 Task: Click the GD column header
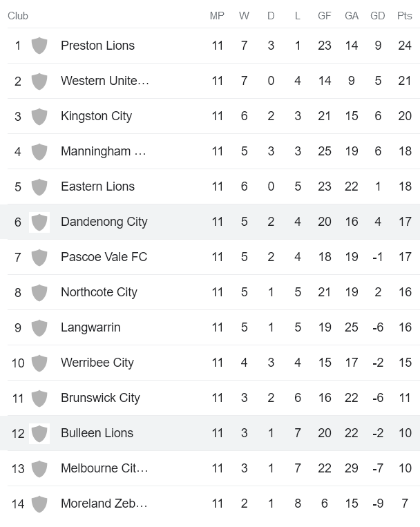[x=378, y=16]
